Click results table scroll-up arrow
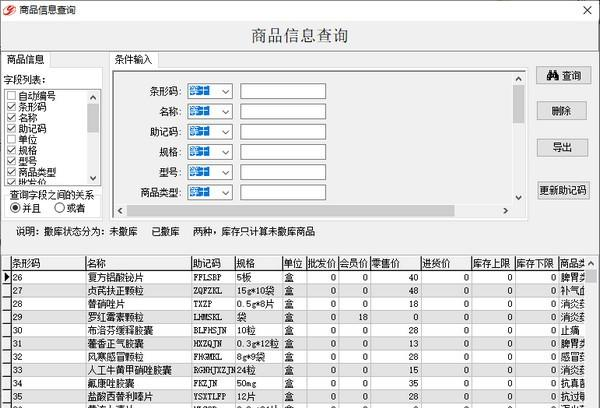 [x=591, y=263]
